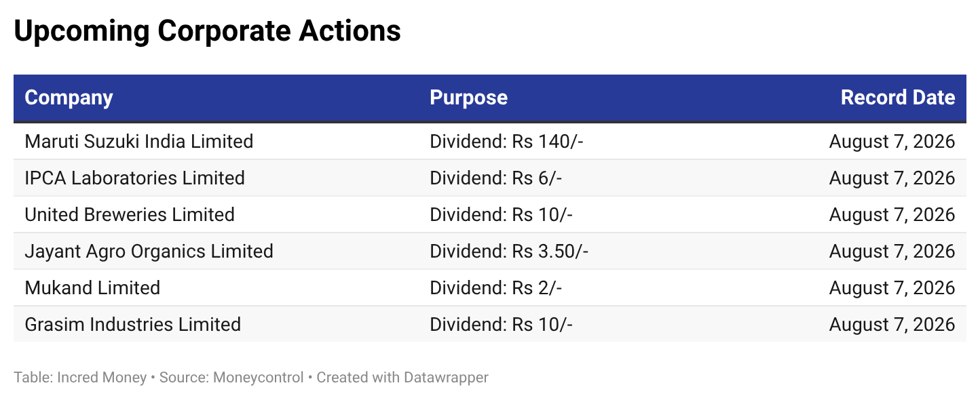
Task: Select the United Breweries Limited cell
Action: coord(130,214)
